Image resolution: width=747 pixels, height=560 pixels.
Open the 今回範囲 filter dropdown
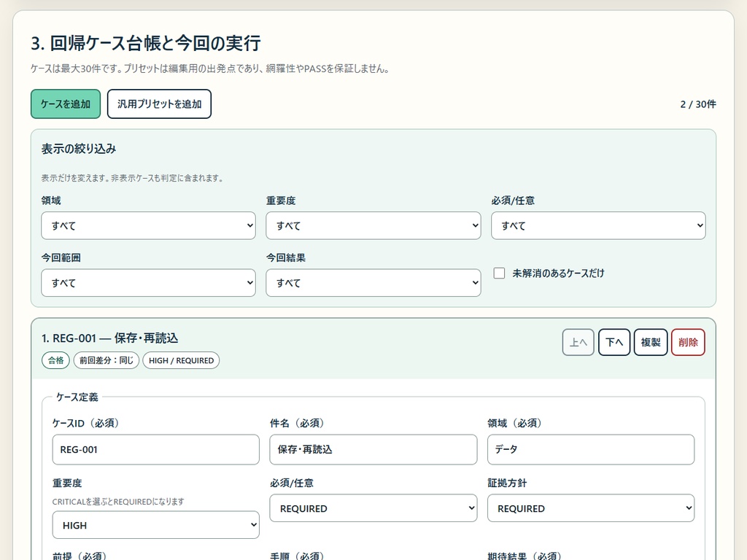(148, 283)
